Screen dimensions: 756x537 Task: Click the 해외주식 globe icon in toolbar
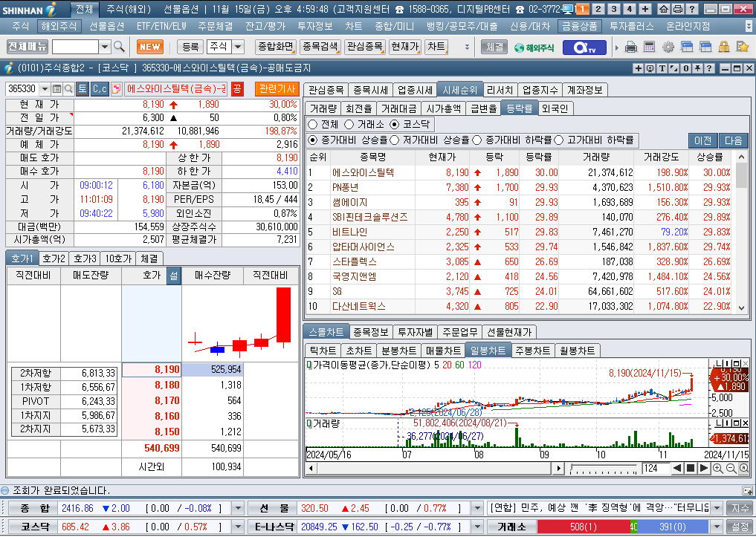click(534, 48)
